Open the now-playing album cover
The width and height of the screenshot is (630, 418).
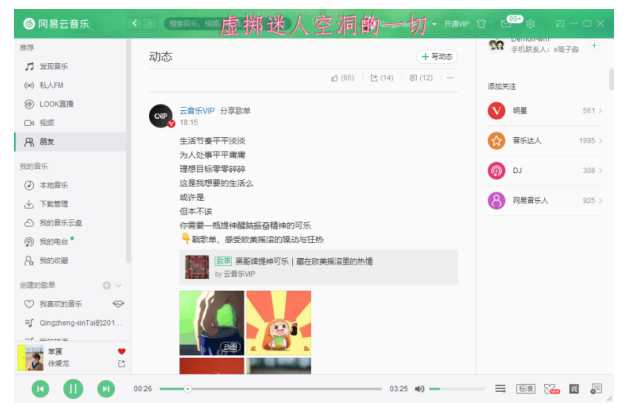click(x=31, y=358)
